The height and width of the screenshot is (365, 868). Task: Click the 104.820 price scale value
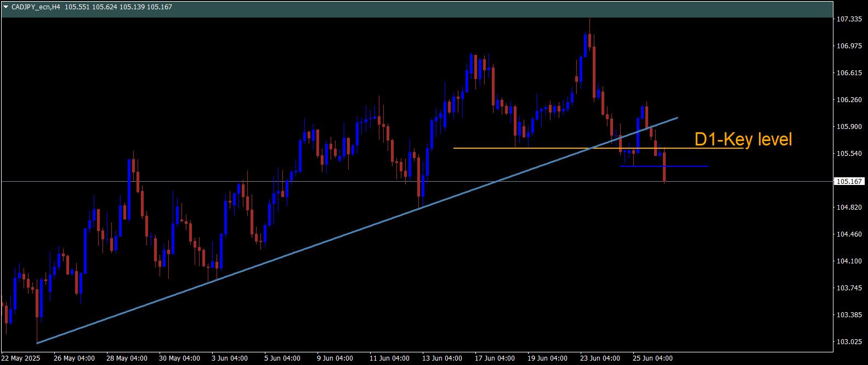[849, 207]
